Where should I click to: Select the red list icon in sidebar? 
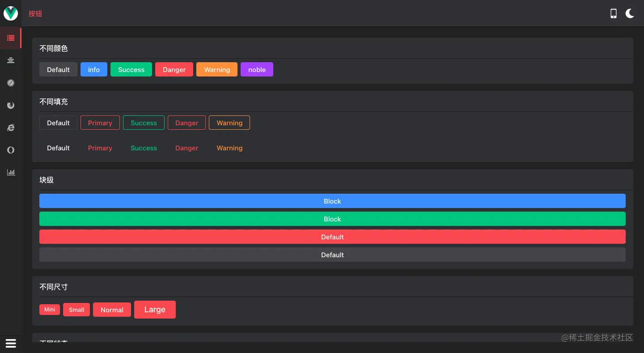click(x=11, y=38)
